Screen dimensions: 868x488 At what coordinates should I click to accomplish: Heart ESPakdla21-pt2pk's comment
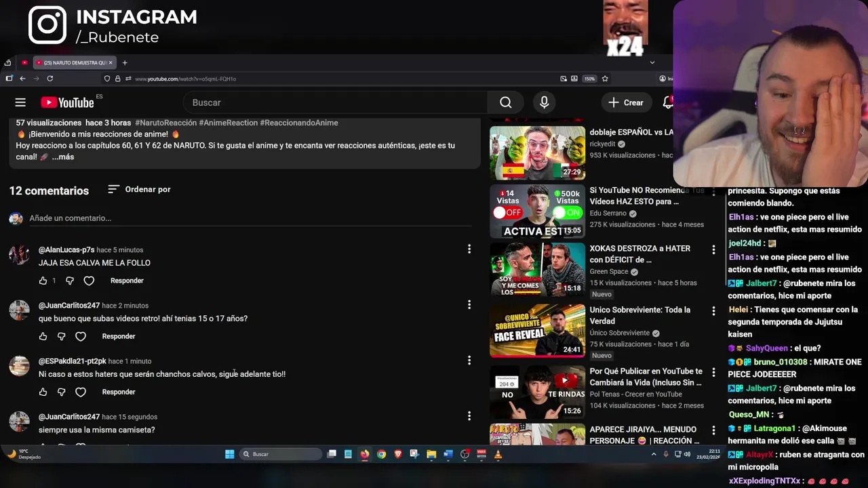point(81,392)
